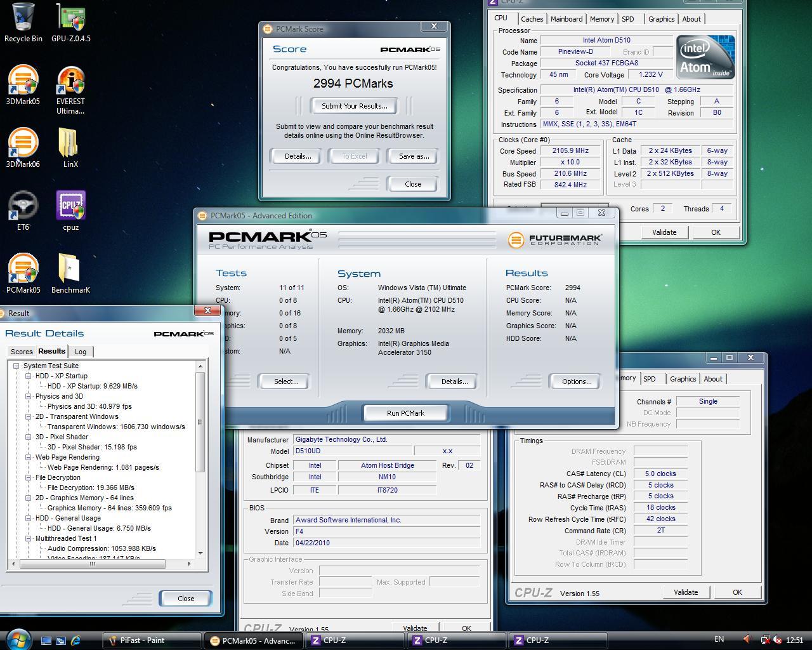
Task: Collapse the Web Page Rendering node
Action: pyautogui.click(x=28, y=457)
